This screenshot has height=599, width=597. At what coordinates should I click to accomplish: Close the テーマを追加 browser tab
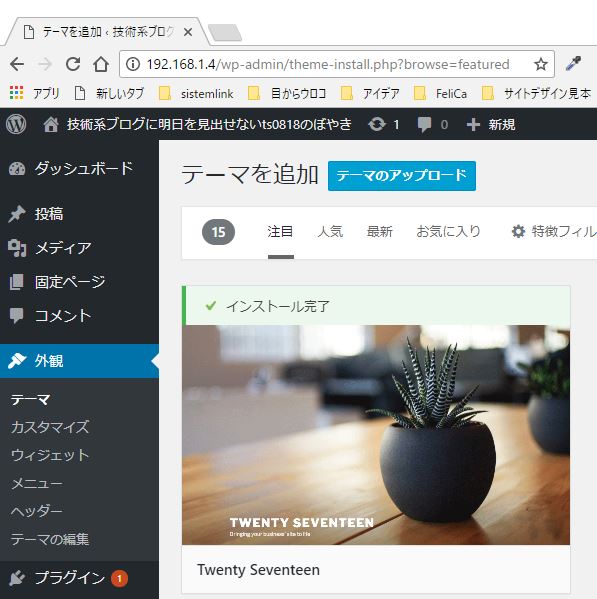click(x=188, y=32)
